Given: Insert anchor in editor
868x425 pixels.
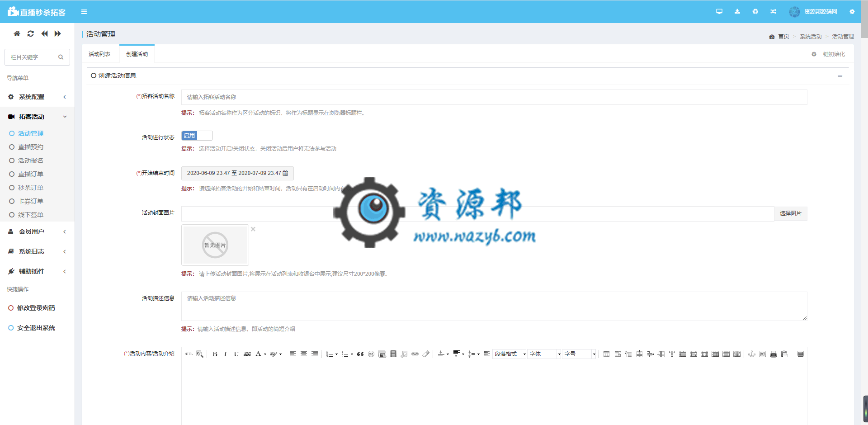Looking at the screenshot, I should pos(752,354).
